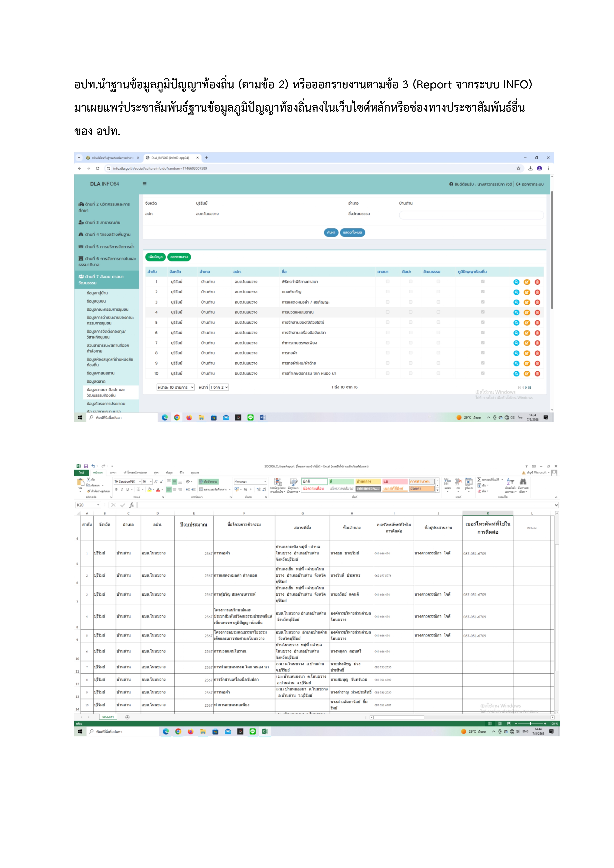
Task: Open Excel File (ไฟล์) tab
Action: (x=81, y=472)
